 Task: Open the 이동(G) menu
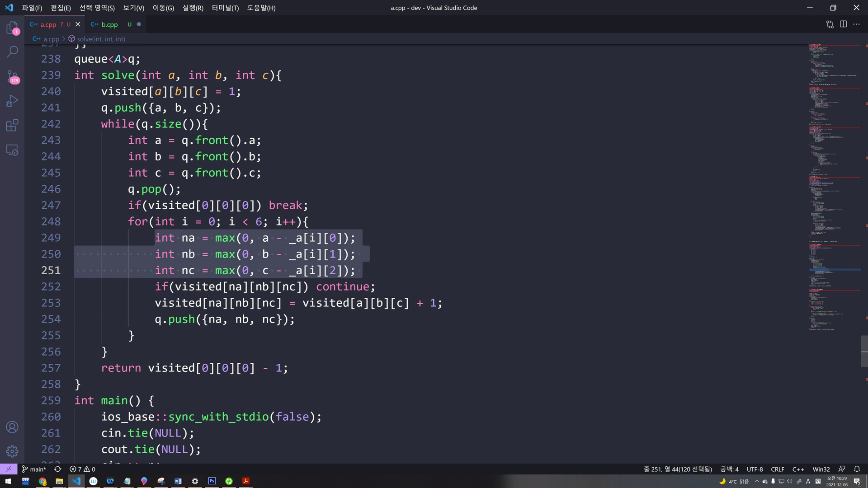pyautogui.click(x=163, y=8)
